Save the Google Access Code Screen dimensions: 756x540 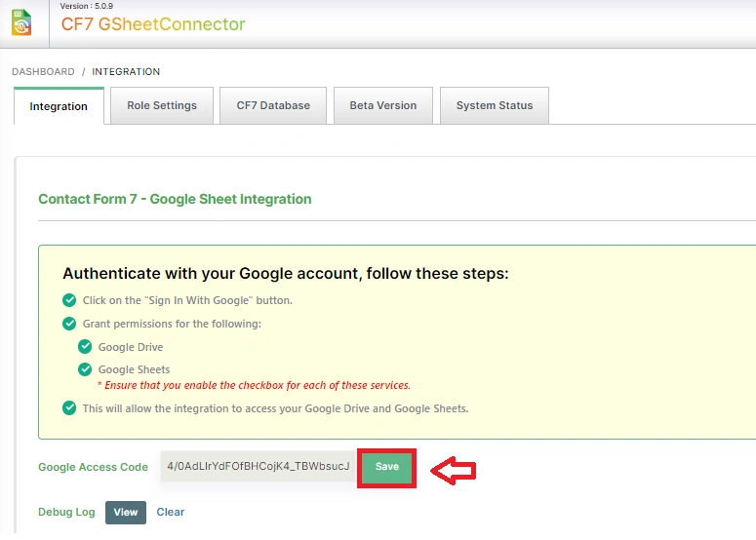tap(387, 466)
